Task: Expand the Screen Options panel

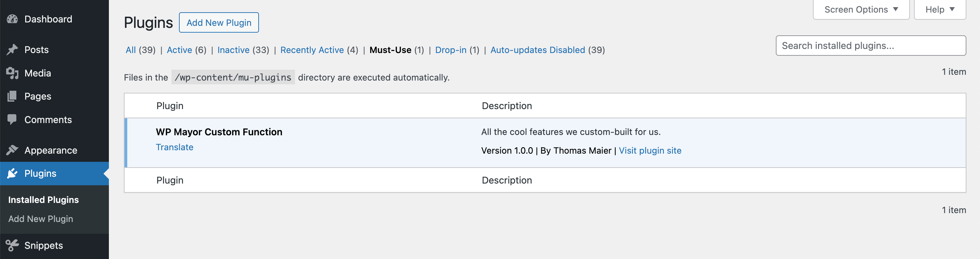Action: click(x=861, y=10)
